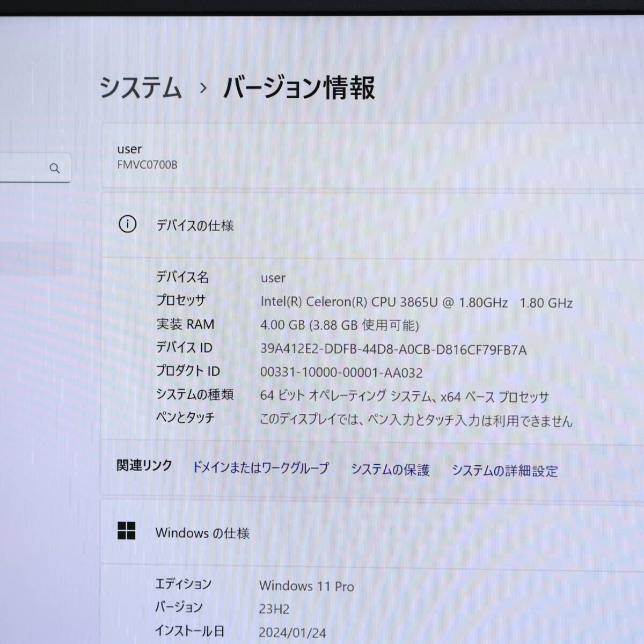The width and height of the screenshot is (644, 644).
Task: Select product ID 00331-10000-00001-AA032
Action: coord(341,372)
